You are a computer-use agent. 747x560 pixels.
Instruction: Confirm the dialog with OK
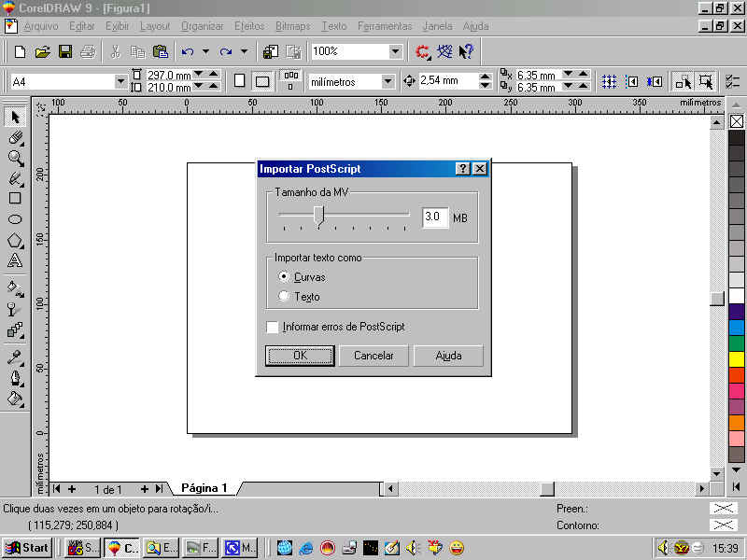pyautogui.click(x=300, y=356)
